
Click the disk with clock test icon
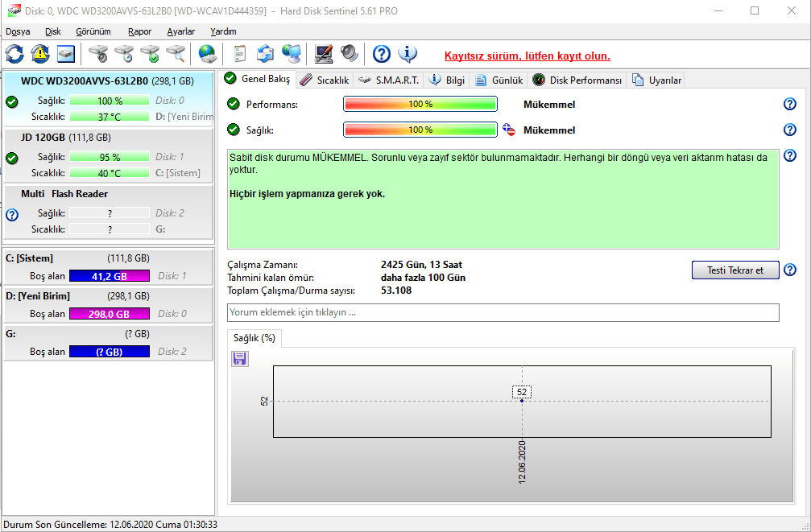[124, 54]
